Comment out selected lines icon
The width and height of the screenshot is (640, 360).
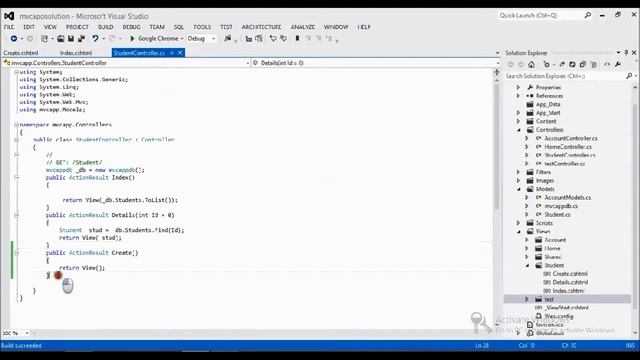(x=273, y=38)
